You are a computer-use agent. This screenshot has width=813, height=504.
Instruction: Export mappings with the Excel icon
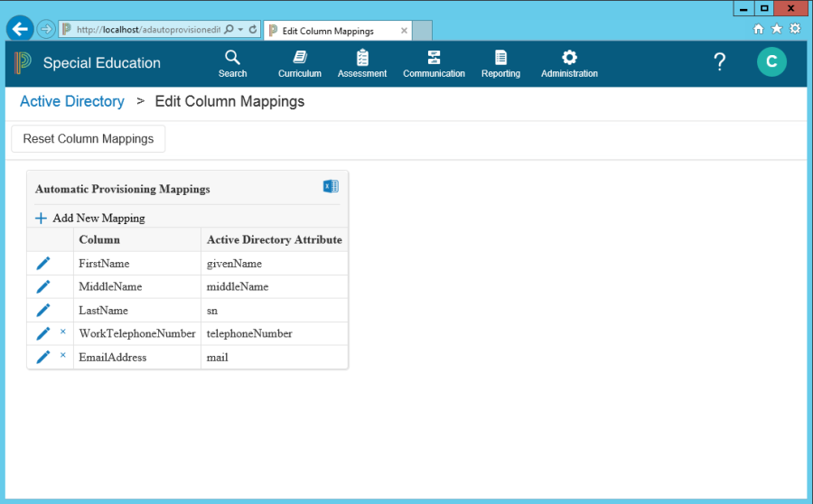[x=331, y=187]
